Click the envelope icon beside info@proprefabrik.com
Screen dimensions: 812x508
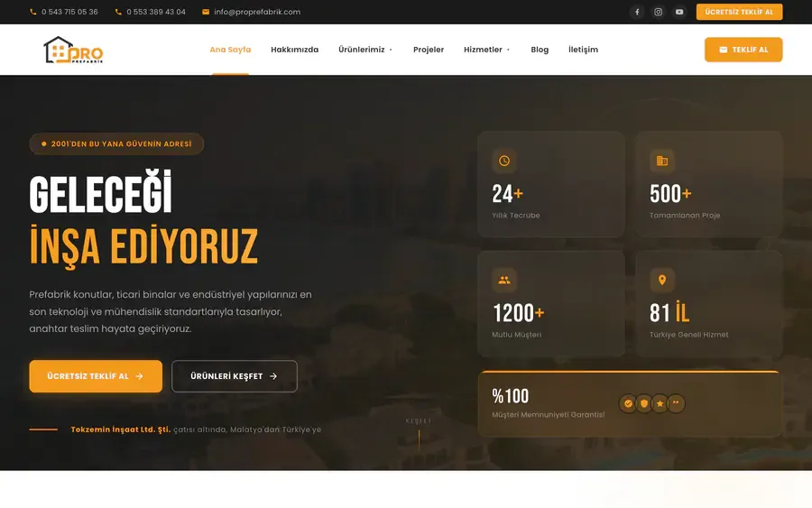point(206,12)
